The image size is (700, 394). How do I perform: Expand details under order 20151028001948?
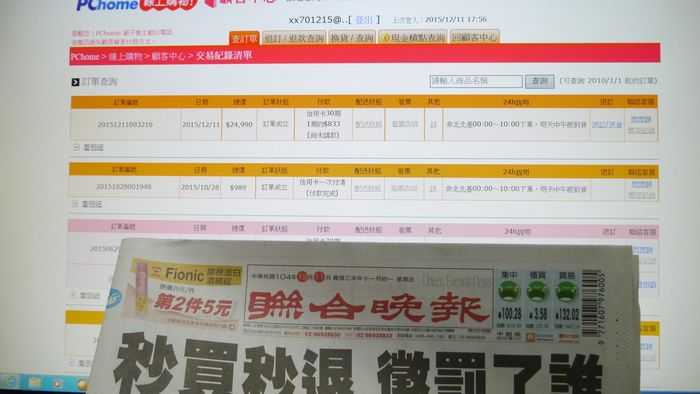[x=75, y=204]
